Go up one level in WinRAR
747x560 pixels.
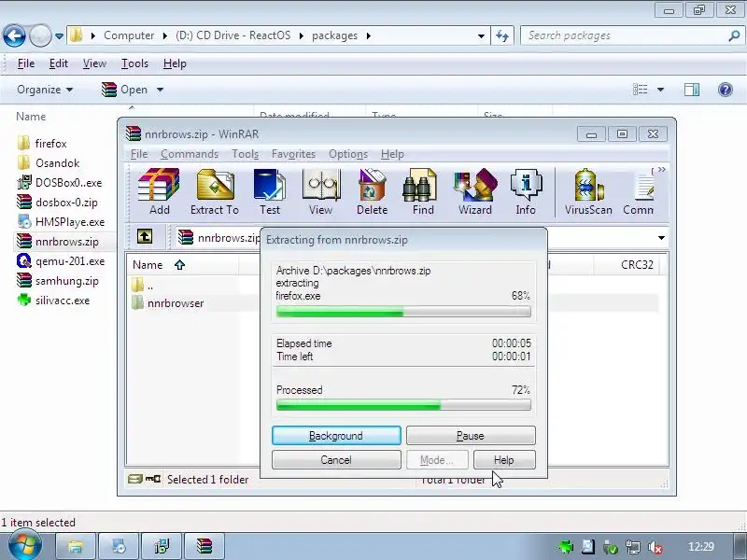[x=145, y=236]
